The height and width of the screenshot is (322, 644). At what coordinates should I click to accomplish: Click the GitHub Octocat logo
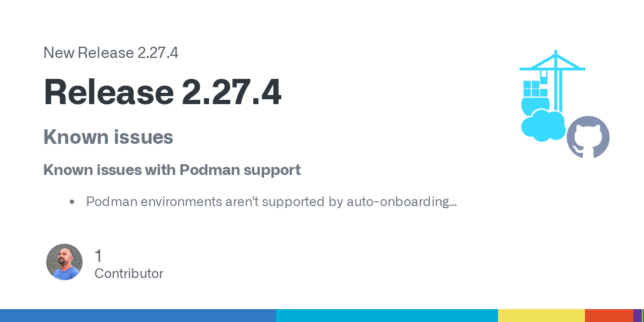click(x=588, y=137)
